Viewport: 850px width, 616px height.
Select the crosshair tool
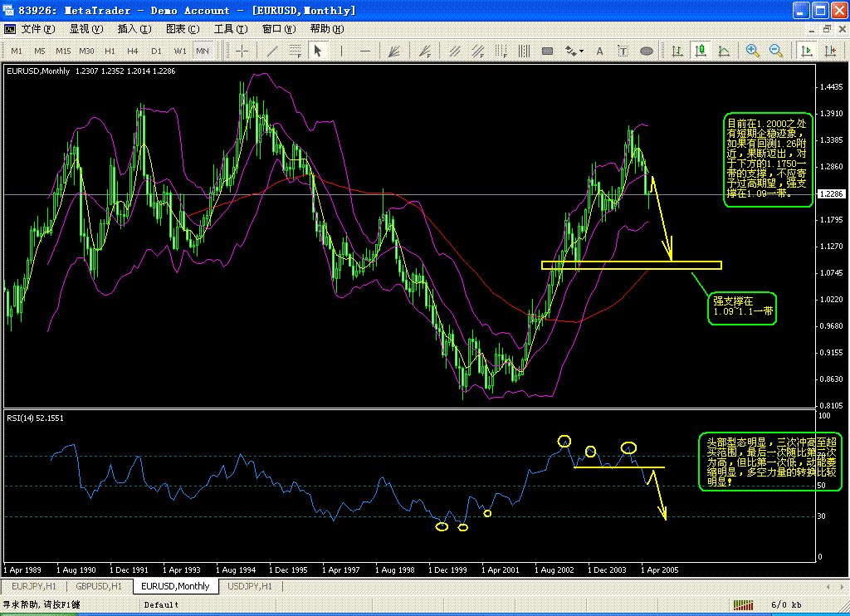[242, 51]
